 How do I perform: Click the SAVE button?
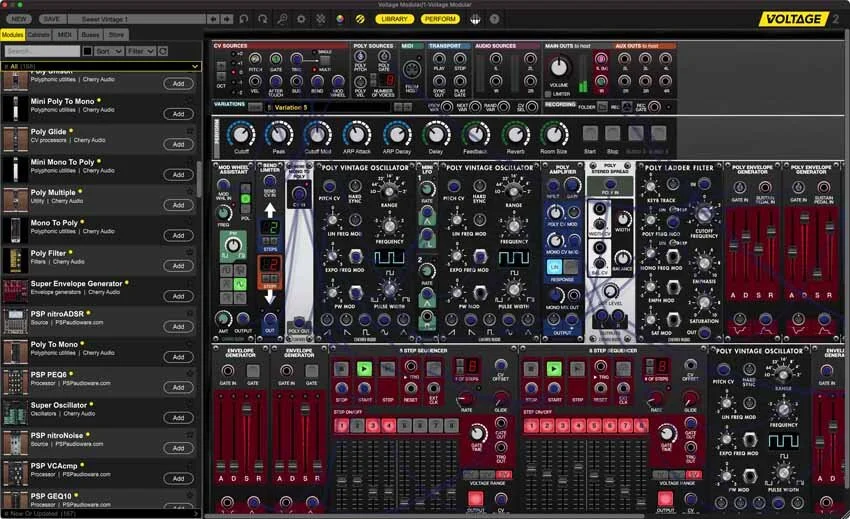pos(51,19)
